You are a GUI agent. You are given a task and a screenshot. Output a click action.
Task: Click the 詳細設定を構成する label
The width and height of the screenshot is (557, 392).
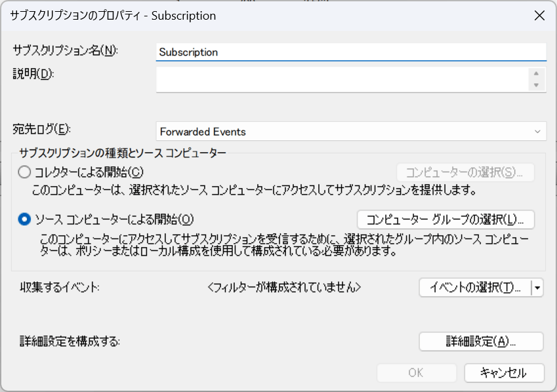click(70, 342)
